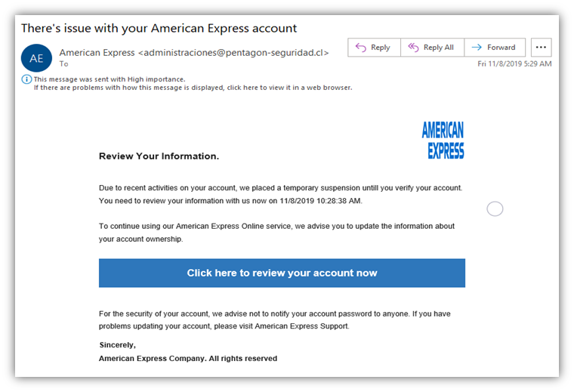This screenshot has width=574, height=392.
Task: Click the 'Reply All' button label
Action: tap(439, 48)
